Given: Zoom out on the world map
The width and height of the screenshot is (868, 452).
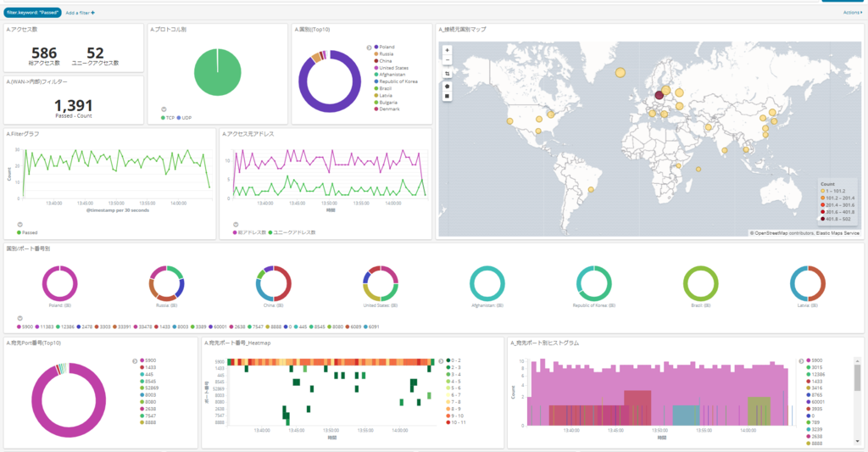Looking at the screenshot, I should (x=448, y=60).
